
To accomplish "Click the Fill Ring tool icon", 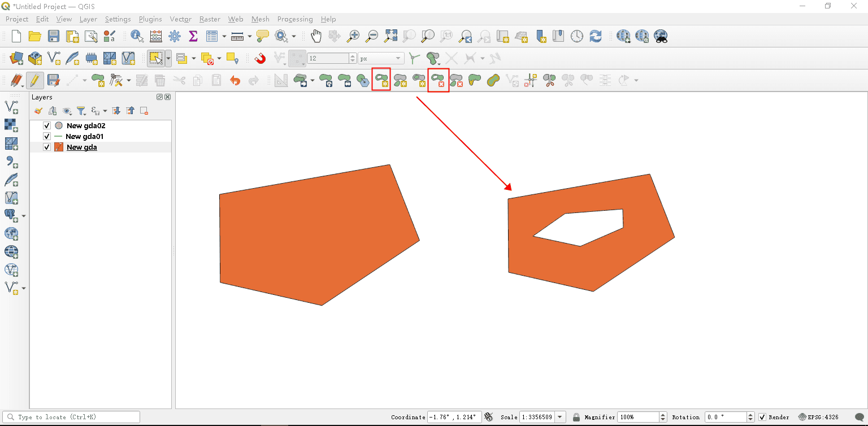I will (x=419, y=80).
